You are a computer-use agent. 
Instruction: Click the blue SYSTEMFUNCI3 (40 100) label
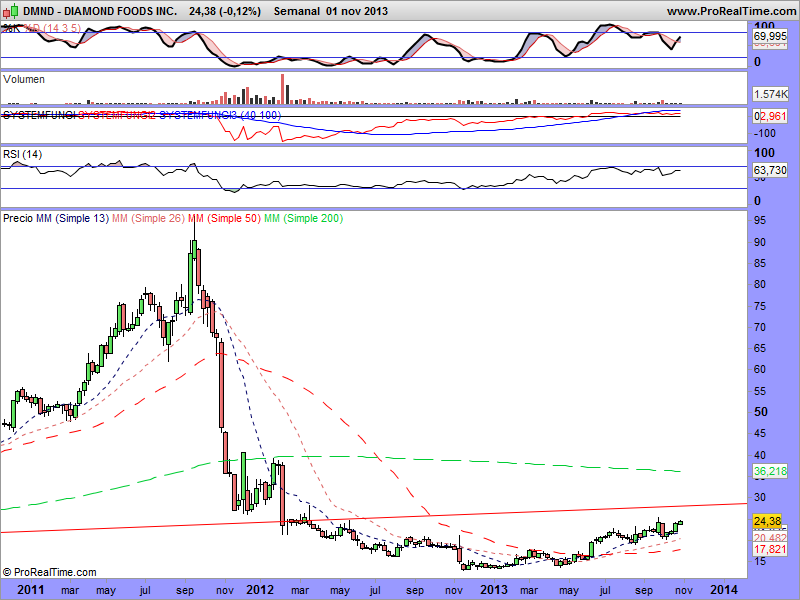click(220, 115)
